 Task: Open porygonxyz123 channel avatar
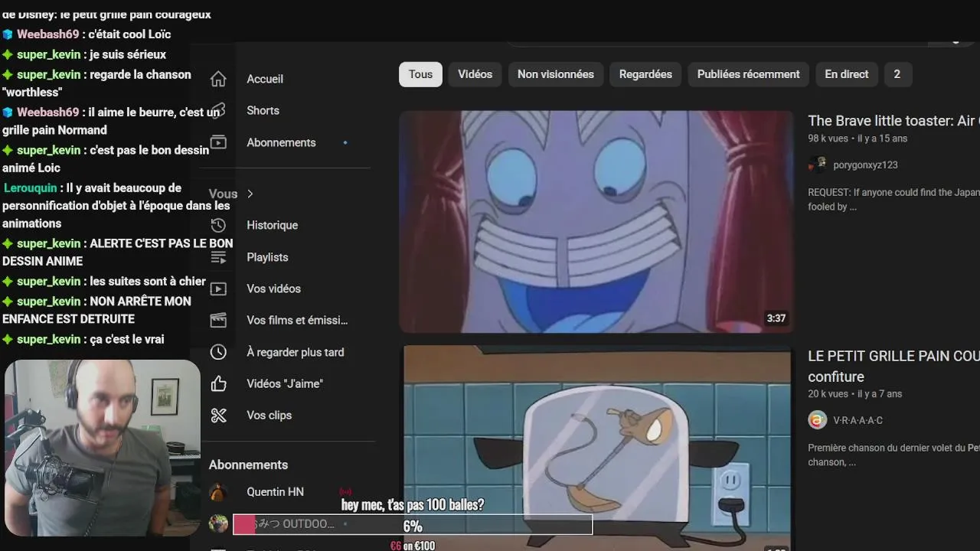(817, 165)
